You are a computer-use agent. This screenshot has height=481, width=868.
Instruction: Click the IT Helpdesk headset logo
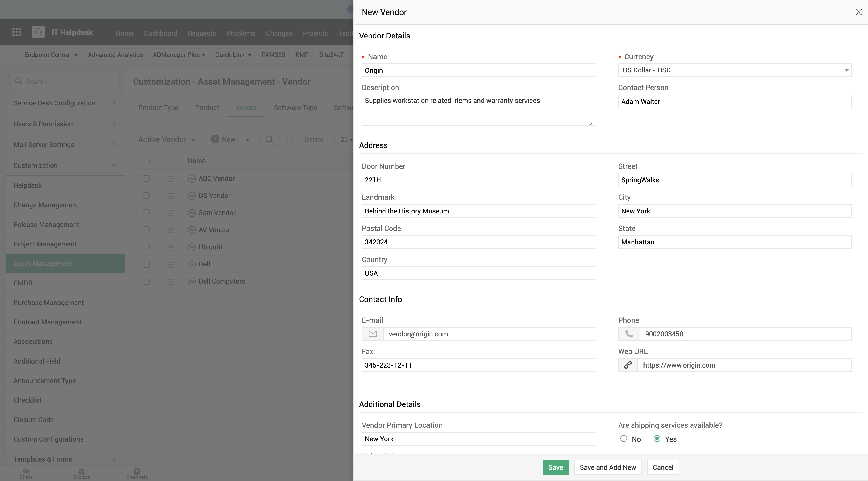38,32
